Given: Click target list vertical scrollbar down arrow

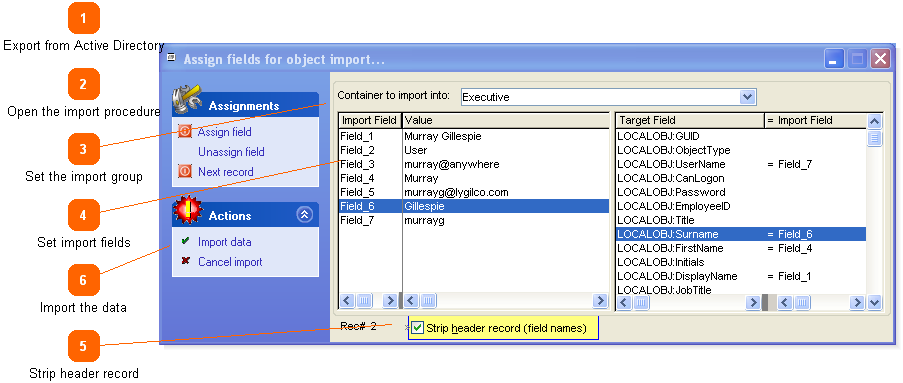Looking at the screenshot, I should click(874, 302).
